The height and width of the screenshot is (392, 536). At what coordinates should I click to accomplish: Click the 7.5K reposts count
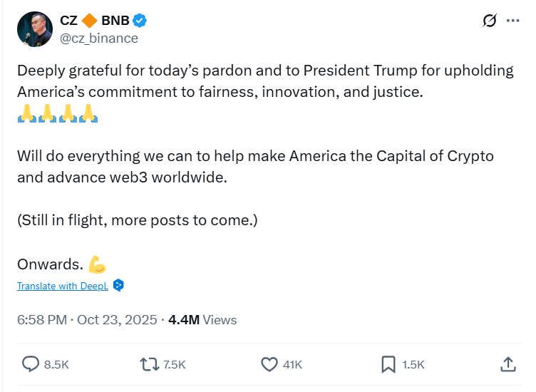(x=174, y=364)
